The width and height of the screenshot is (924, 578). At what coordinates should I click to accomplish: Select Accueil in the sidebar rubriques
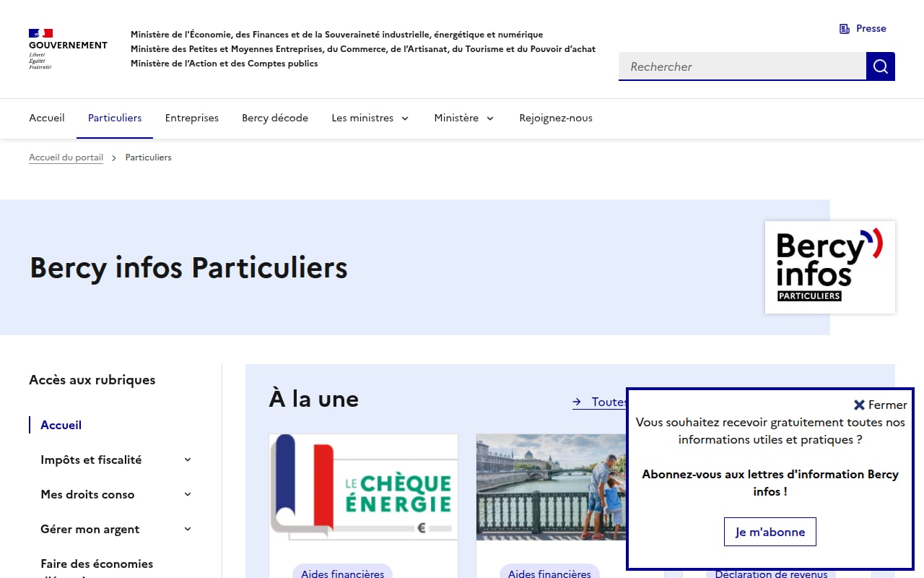pos(61,425)
